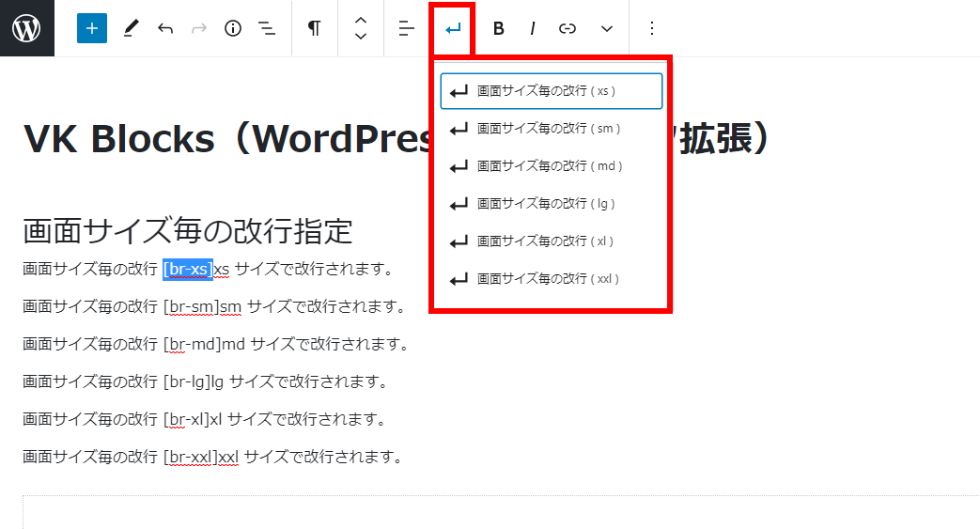The height and width of the screenshot is (529, 980).
Task: Toggle bold formatting
Action: [498, 28]
